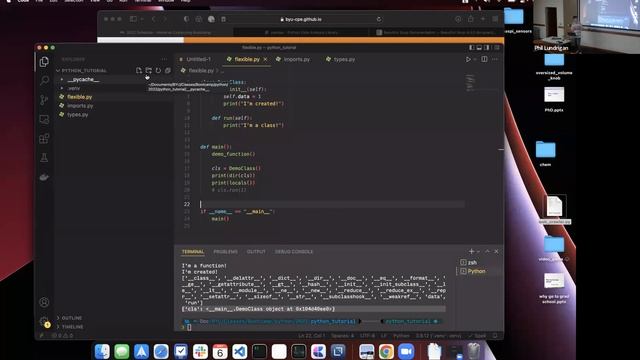Click the UTF-8 encoding in status bar
The height and width of the screenshot is (360, 640).
click(367, 336)
